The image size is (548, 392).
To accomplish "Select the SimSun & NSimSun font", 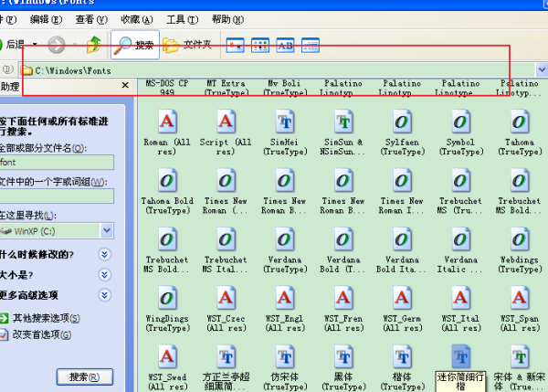I will 343,132.
